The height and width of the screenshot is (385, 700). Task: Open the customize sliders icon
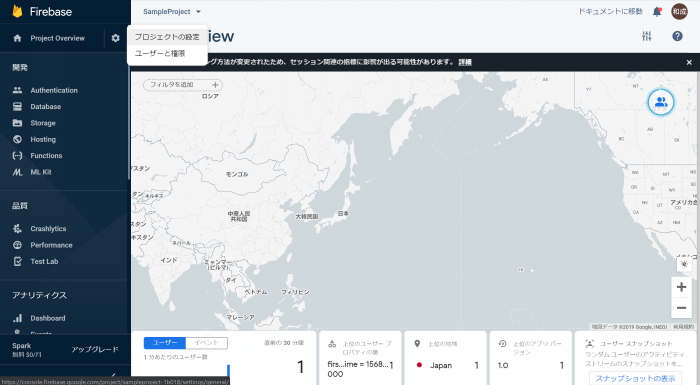click(647, 36)
